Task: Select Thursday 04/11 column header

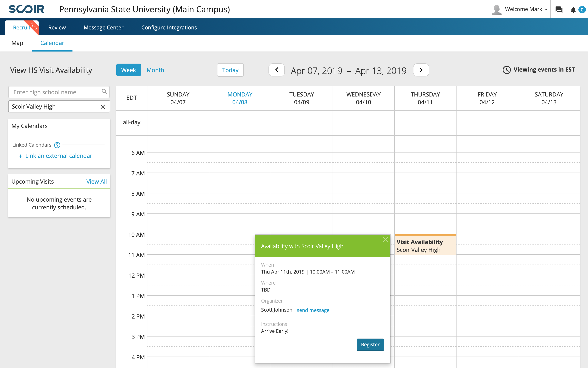Action: [x=425, y=98]
